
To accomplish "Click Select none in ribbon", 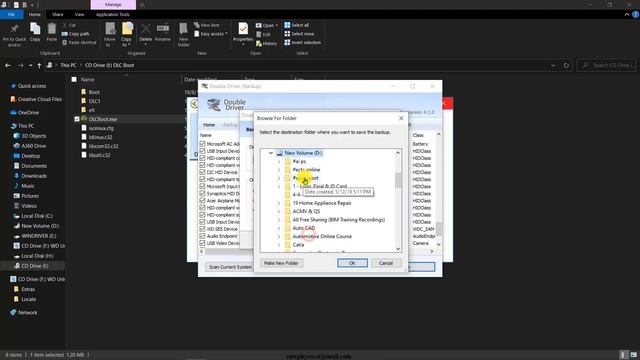I will (299, 33).
